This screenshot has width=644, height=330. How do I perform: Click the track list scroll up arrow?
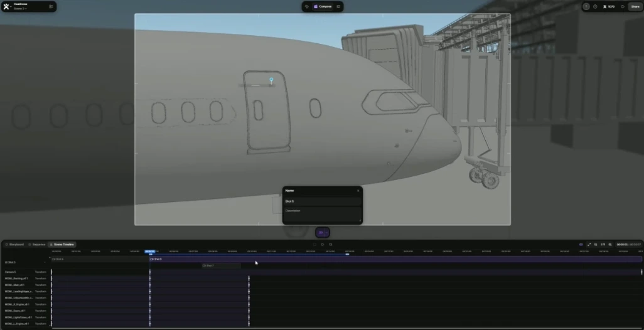point(50,258)
